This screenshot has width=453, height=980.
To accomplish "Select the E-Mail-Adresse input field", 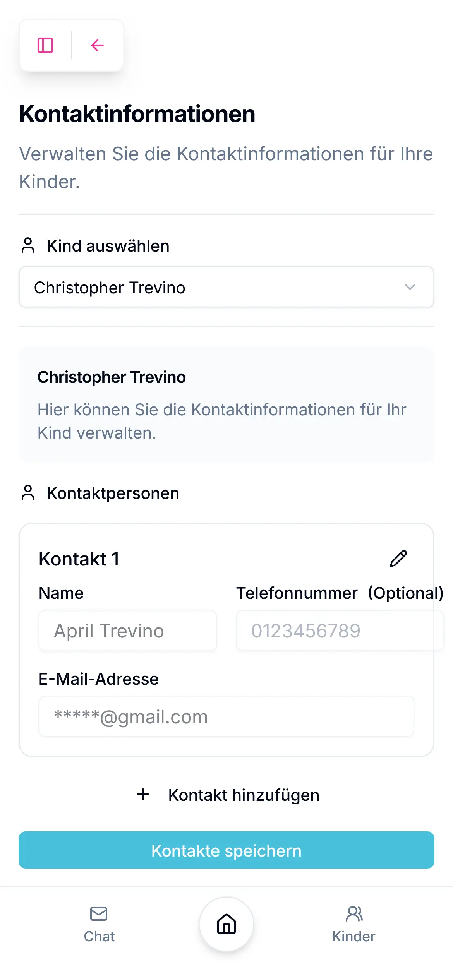I will coord(226,717).
